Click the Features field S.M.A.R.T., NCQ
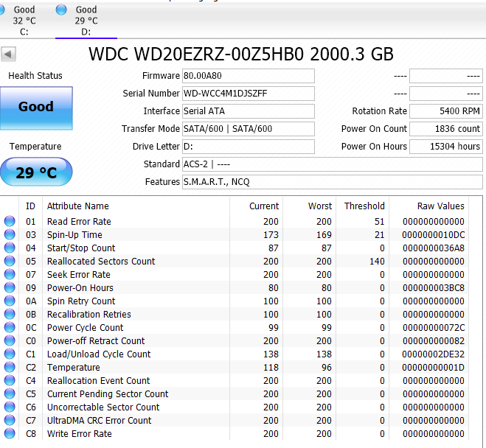Image resolution: width=486 pixels, height=448 pixels. (x=333, y=182)
